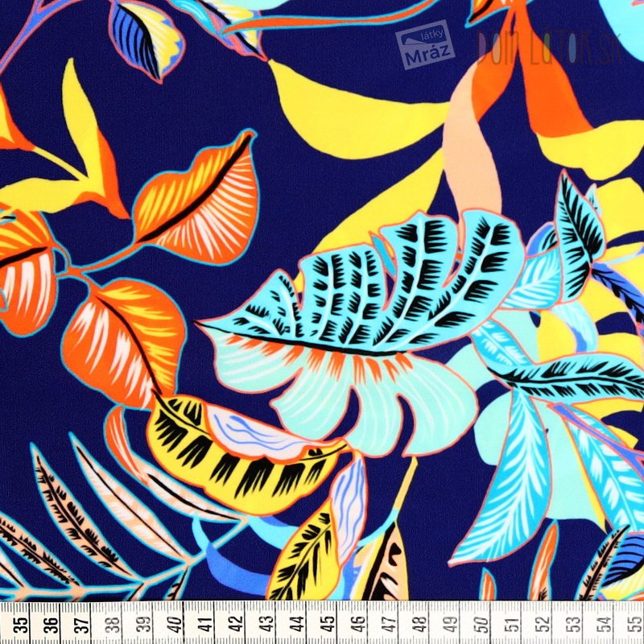Viewport: 644px width, 644px height.
Task: Click the 36 mark on the tape
Action: click(x=53, y=625)
